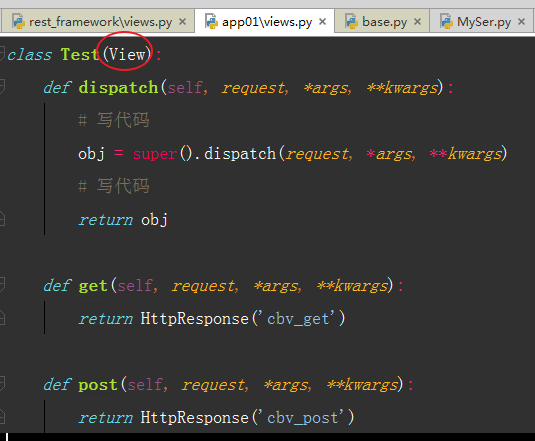Screen dimensions: 535x441
Task: Click the dispatch method name in def line
Action: pyautogui.click(x=118, y=87)
